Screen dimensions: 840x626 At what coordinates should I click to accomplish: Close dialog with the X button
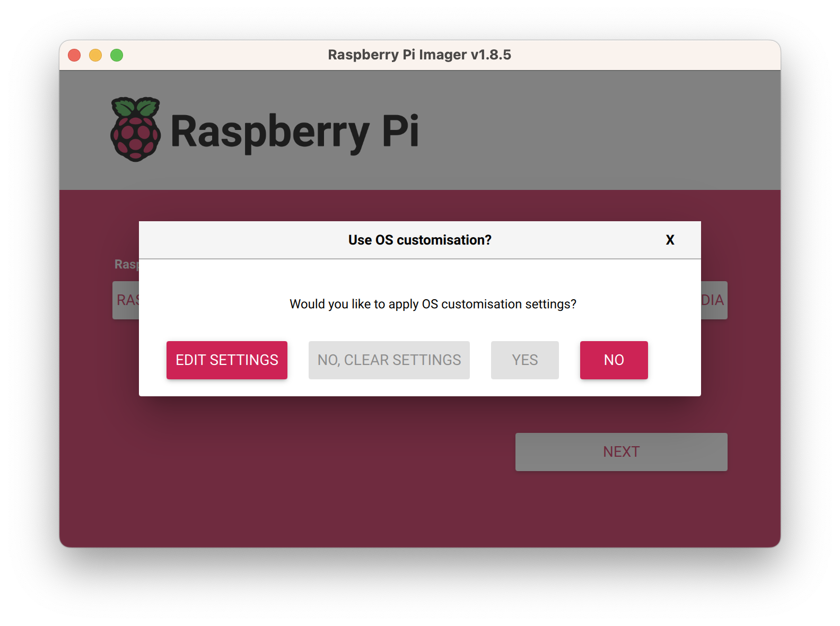(670, 240)
